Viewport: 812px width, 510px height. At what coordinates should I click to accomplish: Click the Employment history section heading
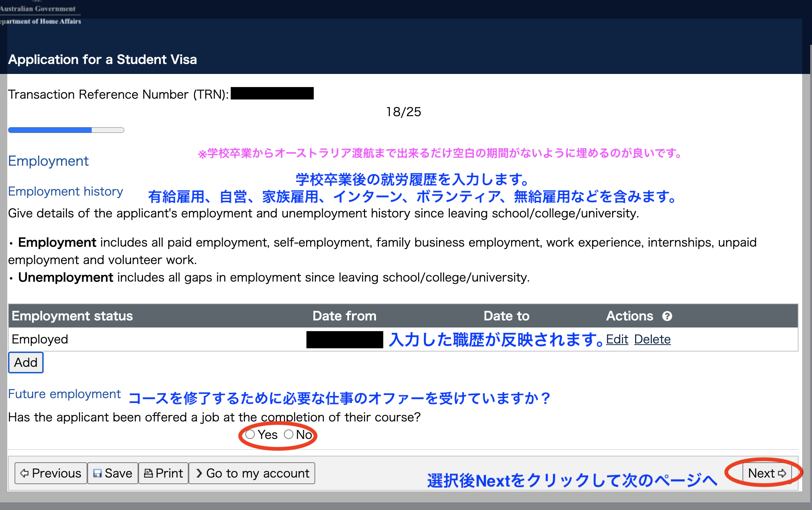click(66, 191)
